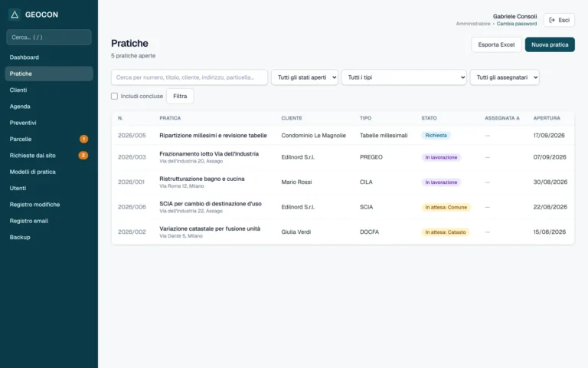Open Registro email

49,221
